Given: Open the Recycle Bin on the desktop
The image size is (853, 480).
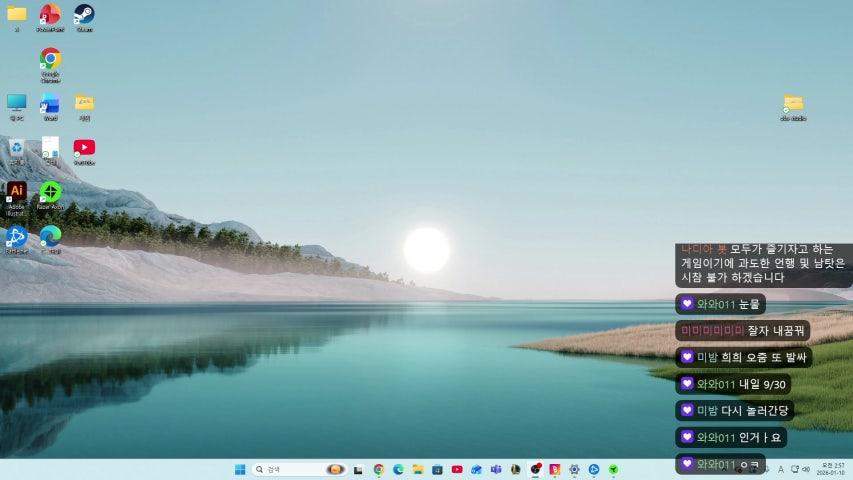Looking at the screenshot, I should click(16, 148).
